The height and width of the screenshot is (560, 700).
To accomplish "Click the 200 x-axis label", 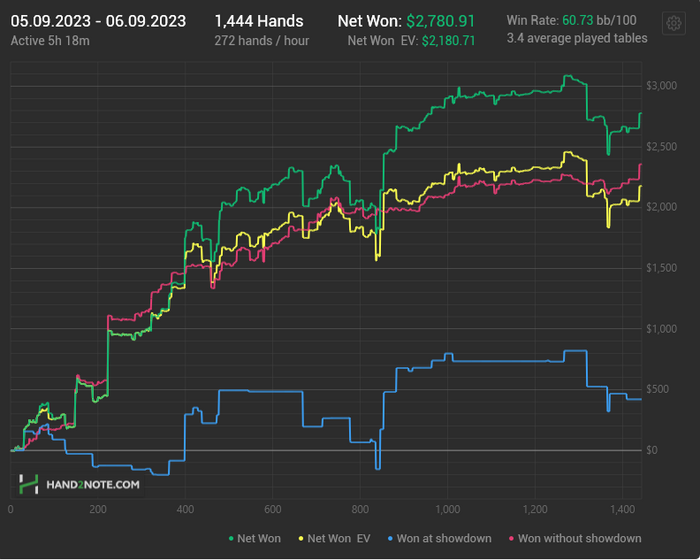I will (x=98, y=510).
